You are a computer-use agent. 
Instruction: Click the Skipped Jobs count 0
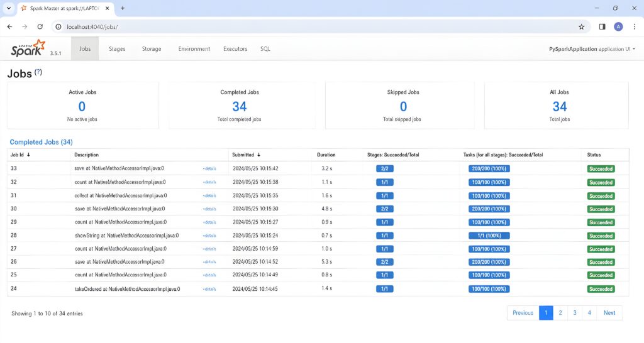[403, 107]
